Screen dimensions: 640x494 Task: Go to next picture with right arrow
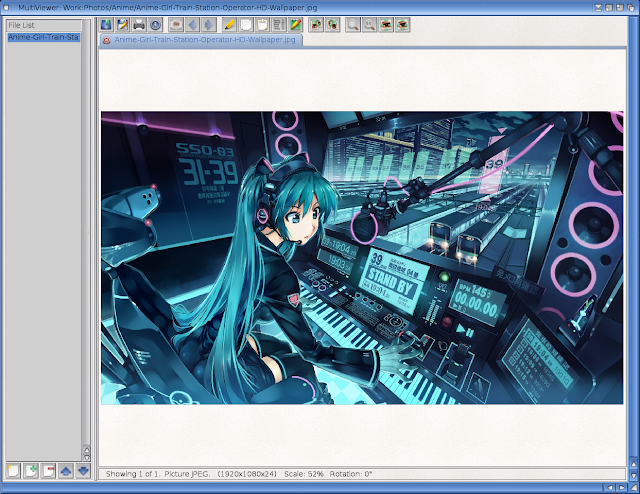click(x=209, y=25)
